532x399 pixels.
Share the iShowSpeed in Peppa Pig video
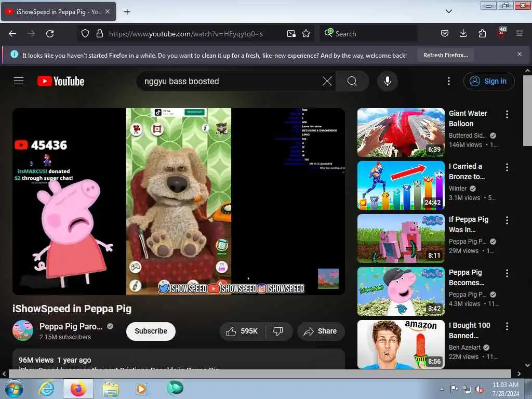click(x=321, y=331)
